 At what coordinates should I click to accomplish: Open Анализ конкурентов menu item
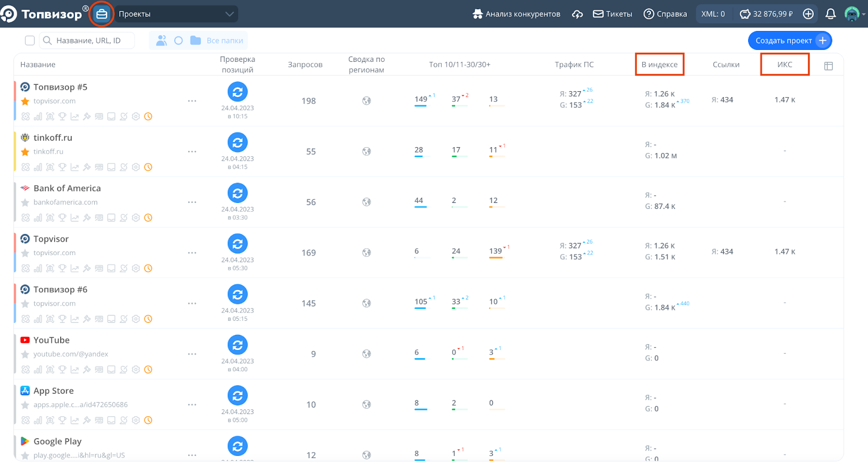click(516, 14)
